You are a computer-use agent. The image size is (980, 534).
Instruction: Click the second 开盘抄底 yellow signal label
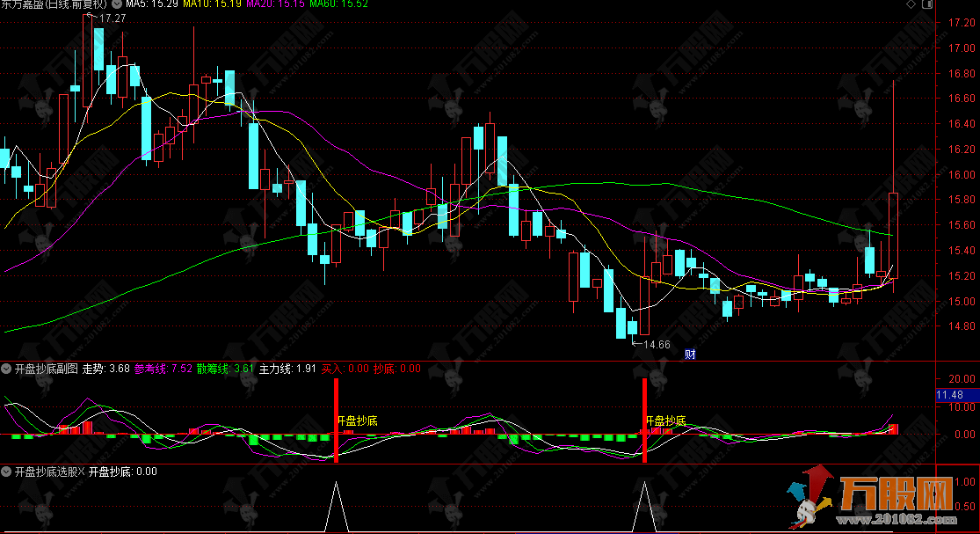pyautogui.click(x=665, y=421)
